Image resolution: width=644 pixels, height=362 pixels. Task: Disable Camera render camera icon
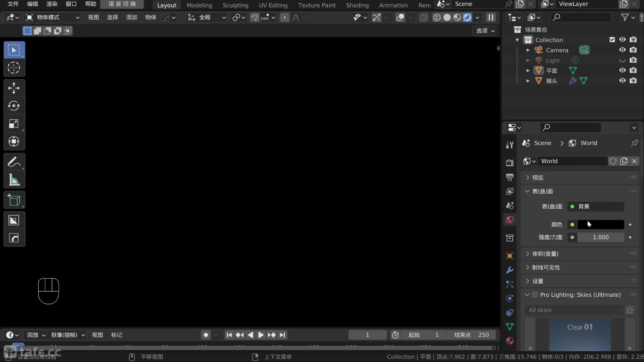633,50
